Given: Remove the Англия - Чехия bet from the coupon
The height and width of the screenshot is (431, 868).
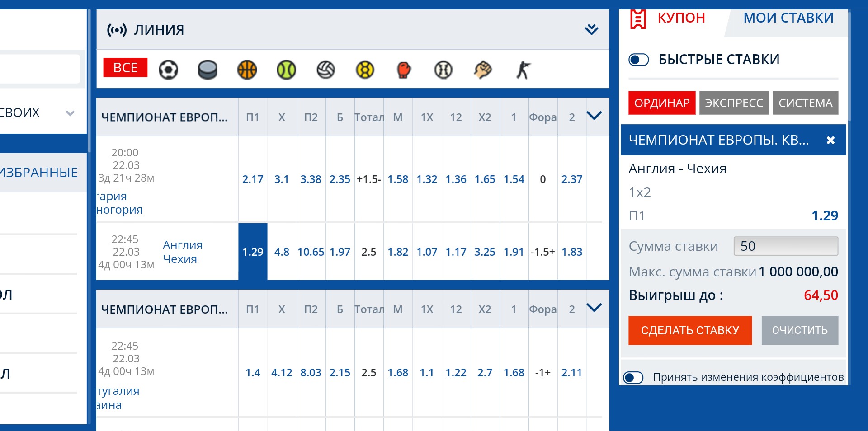Looking at the screenshot, I should pyautogui.click(x=830, y=140).
